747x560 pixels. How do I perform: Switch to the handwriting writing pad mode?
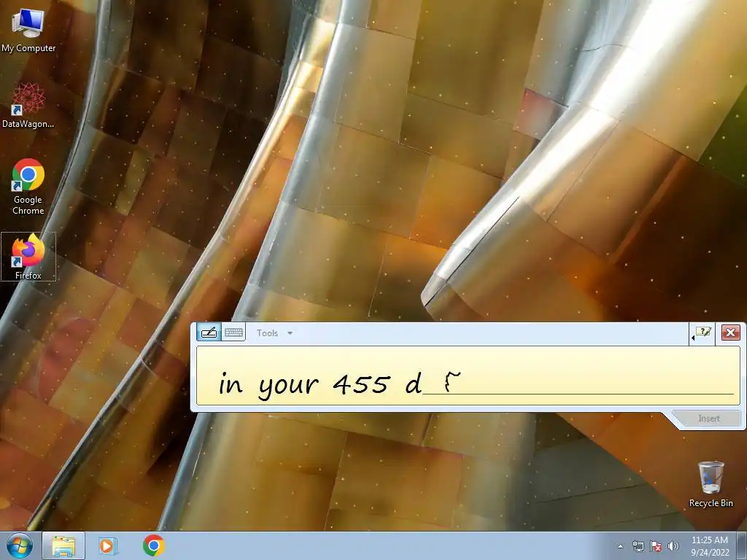(x=209, y=332)
